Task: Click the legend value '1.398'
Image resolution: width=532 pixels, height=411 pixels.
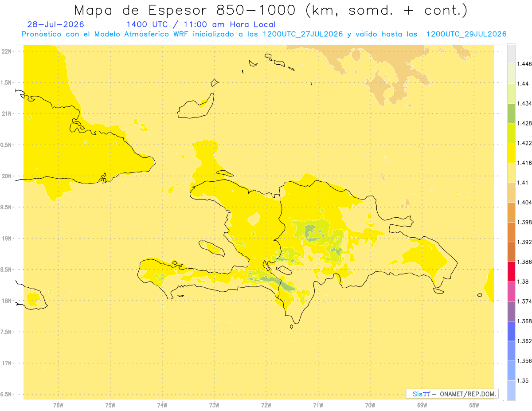Action: pos(524,222)
